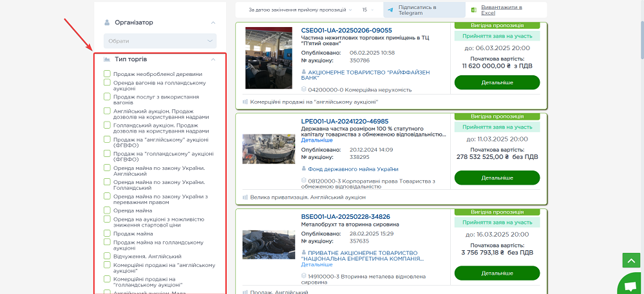644x294 pixels.
Task: Click Підписатись в Telegram button
Action: click(424, 10)
